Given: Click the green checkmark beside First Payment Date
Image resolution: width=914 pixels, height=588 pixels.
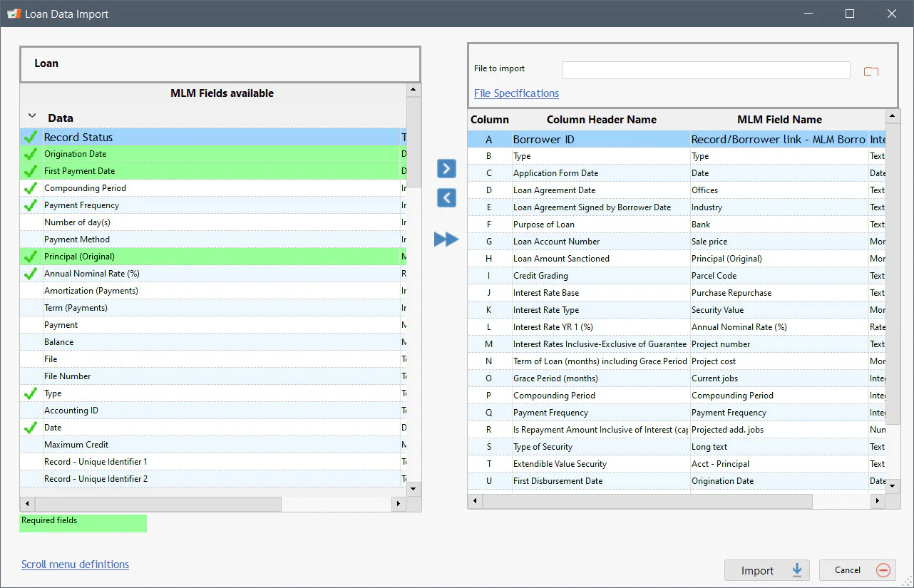Looking at the screenshot, I should click(31, 171).
